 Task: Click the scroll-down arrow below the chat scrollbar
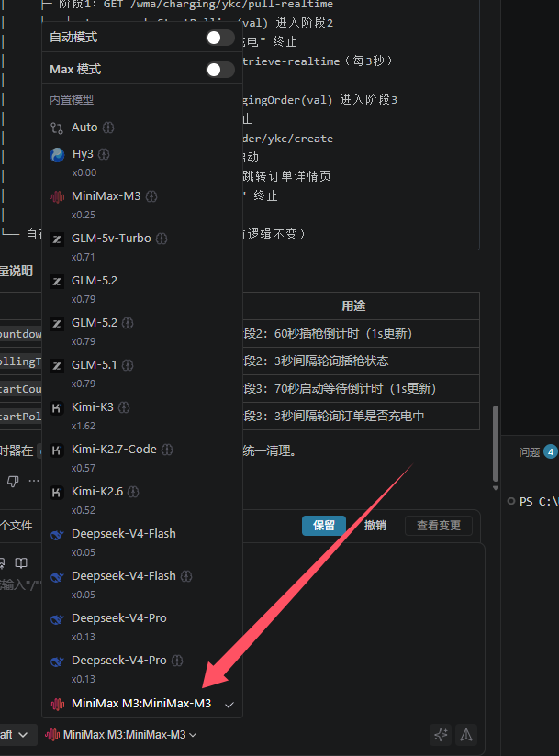click(496, 488)
